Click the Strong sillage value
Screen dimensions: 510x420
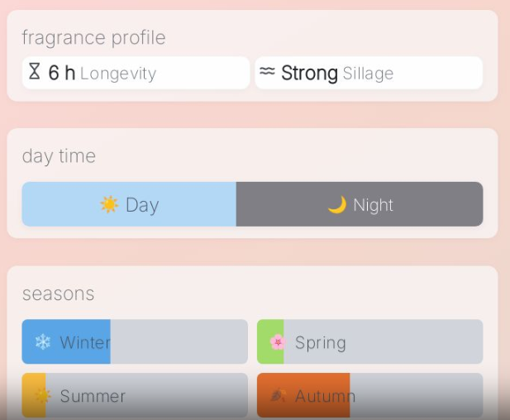coord(309,73)
